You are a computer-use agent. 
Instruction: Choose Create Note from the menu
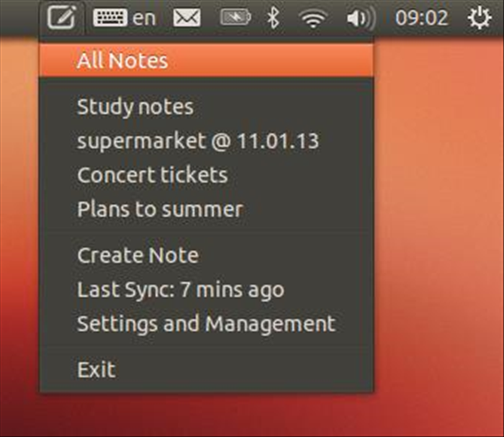[x=207, y=256]
